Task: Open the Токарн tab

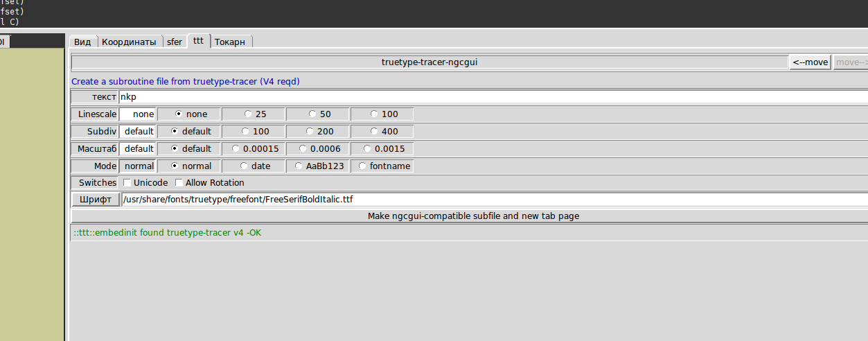Action: click(x=230, y=42)
